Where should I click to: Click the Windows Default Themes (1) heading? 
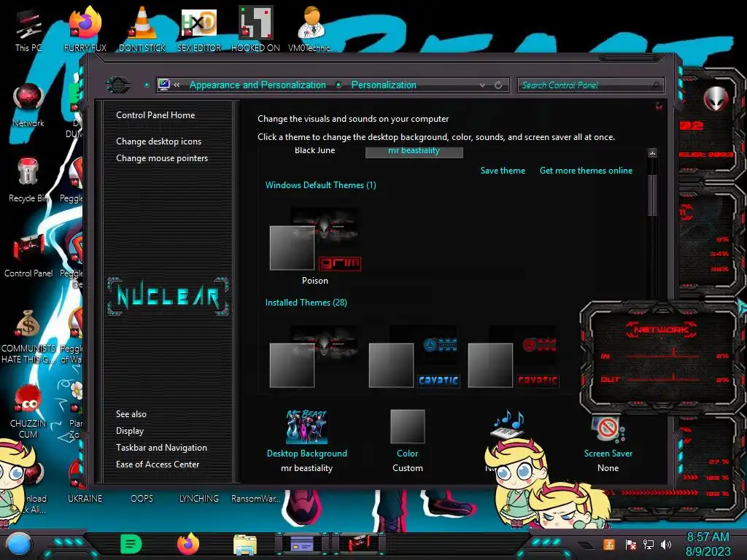[321, 184]
